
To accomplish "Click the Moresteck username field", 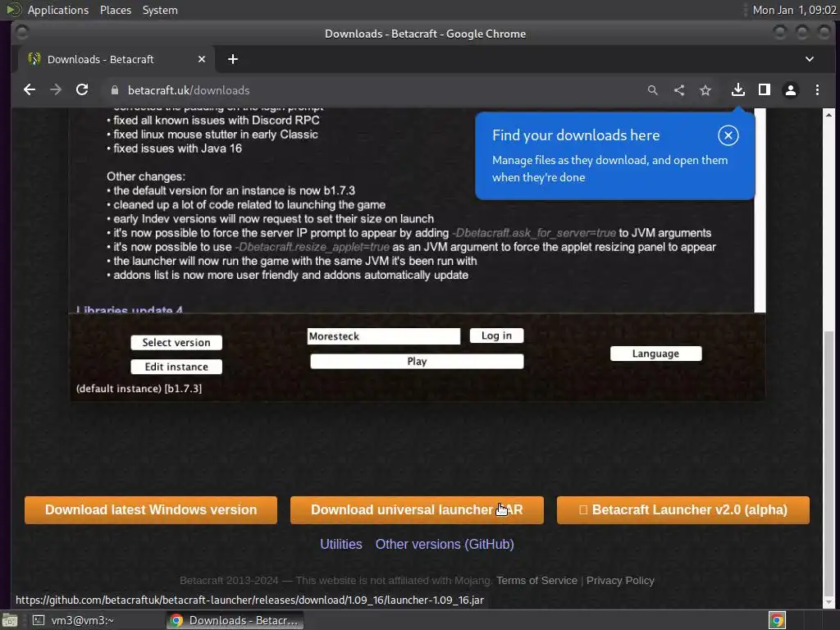I will (384, 336).
